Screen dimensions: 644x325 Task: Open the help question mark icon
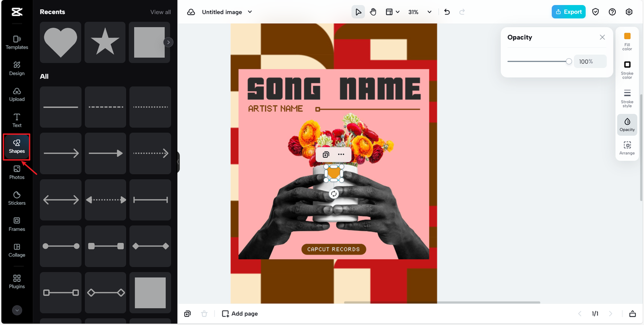[612, 12]
